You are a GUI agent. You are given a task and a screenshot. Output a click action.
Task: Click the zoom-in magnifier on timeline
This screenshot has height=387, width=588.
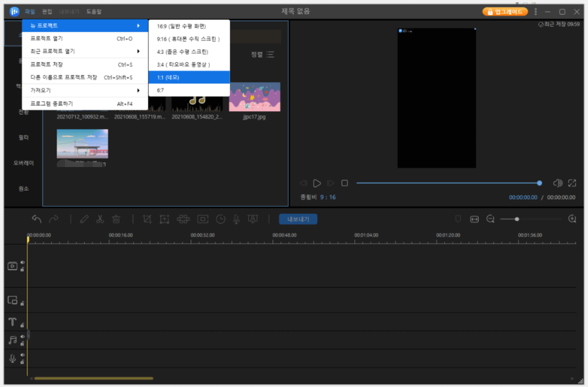click(x=572, y=219)
